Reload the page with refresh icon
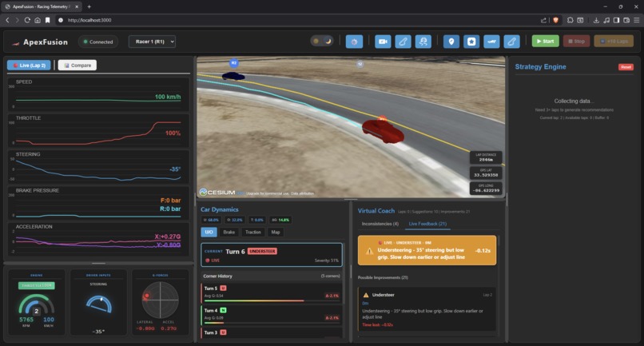The width and height of the screenshot is (644, 346). tap(27, 20)
